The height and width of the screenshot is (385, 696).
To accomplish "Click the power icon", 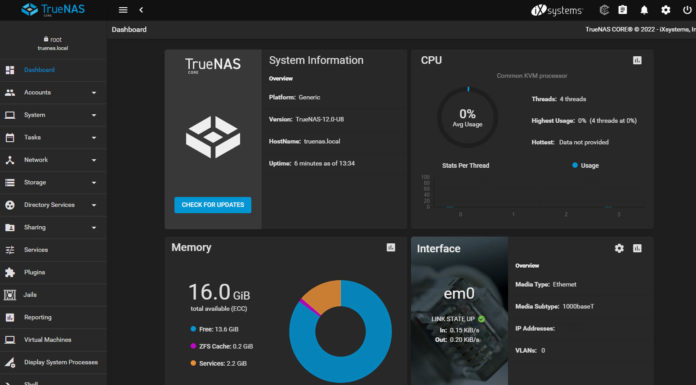I will click(687, 10).
